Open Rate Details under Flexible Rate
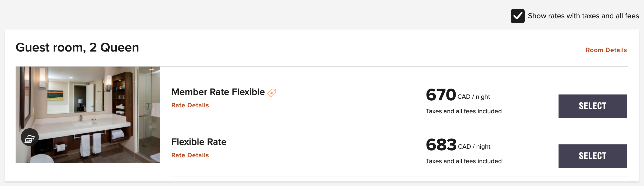Viewport: 644px width, 186px height. click(190, 155)
